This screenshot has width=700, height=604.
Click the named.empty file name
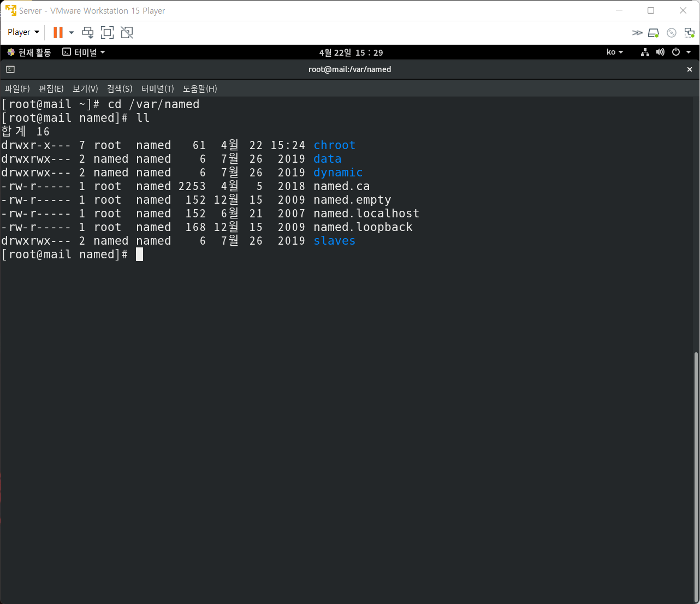click(353, 200)
